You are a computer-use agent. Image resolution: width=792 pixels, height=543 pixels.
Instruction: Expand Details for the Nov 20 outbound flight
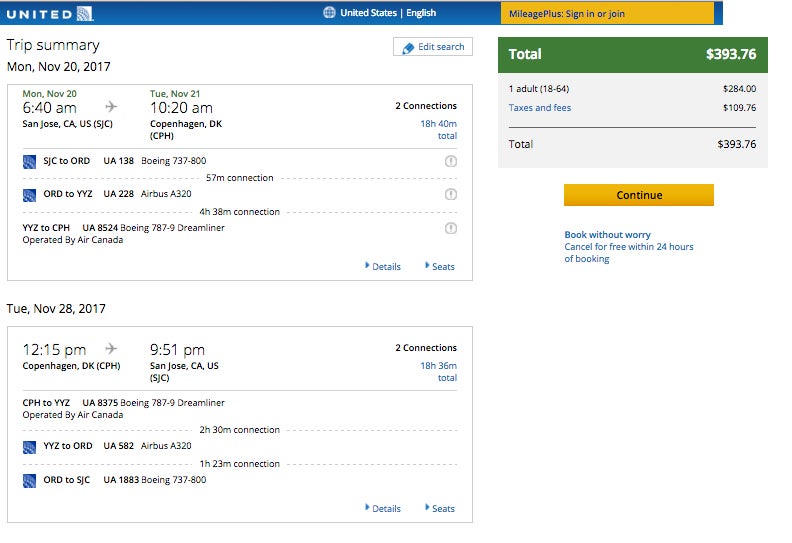pyautogui.click(x=383, y=266)
